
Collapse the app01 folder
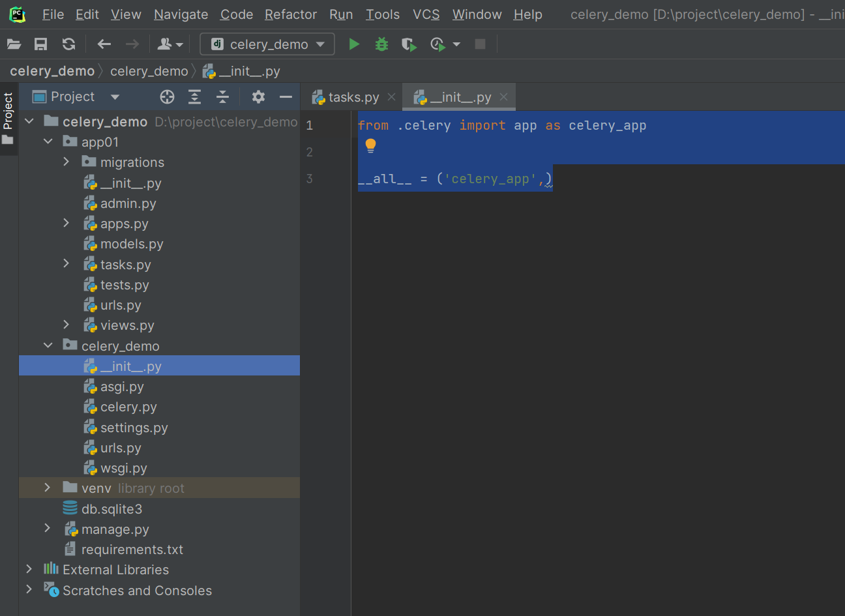coord(48,141)
